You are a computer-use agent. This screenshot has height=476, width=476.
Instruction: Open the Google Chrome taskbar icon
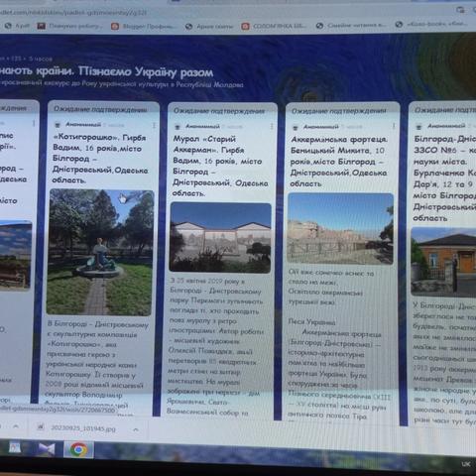coord(79,449)
